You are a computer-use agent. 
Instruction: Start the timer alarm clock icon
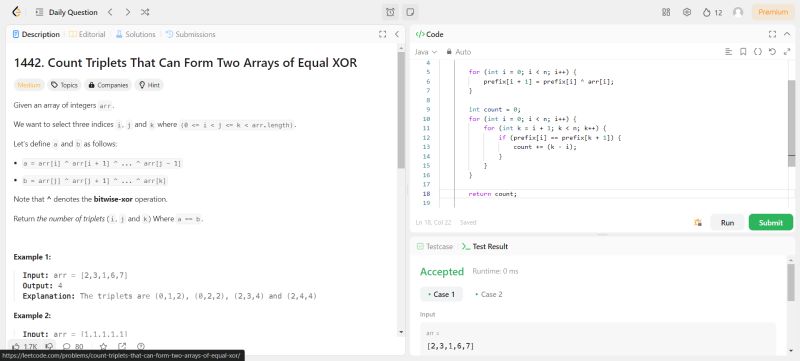[390, 12]
